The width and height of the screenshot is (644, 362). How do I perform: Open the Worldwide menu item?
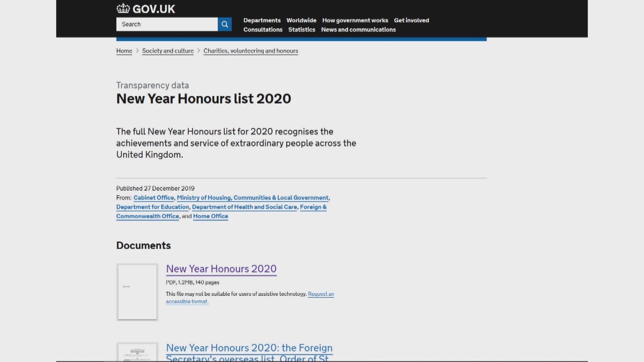[301, 20]
